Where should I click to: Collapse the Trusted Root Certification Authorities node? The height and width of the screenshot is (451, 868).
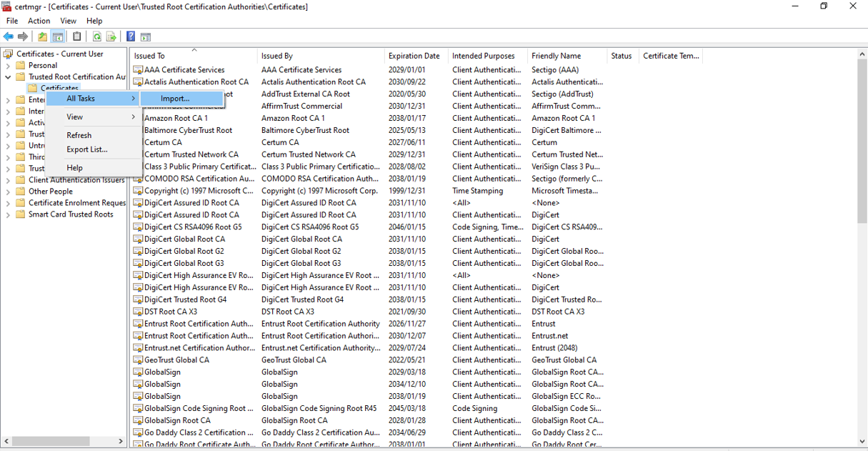(x=9, y=77)
